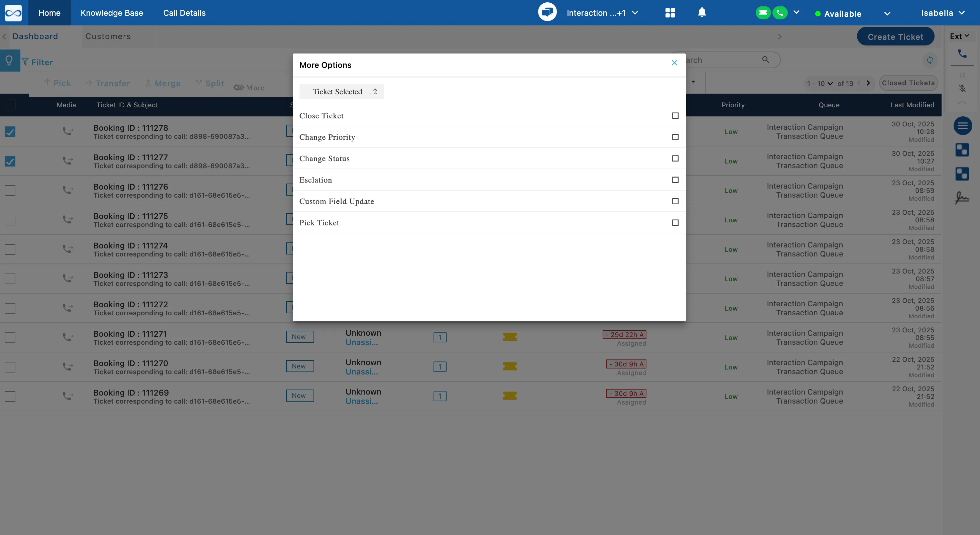Open the round hamburger menu icon
Viewport: 980px width, 535px height.
963,126
